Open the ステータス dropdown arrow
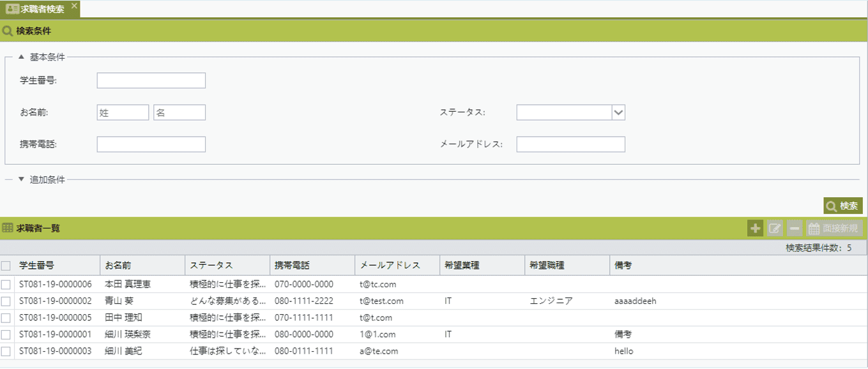868x369 pixels. point(618,112)
